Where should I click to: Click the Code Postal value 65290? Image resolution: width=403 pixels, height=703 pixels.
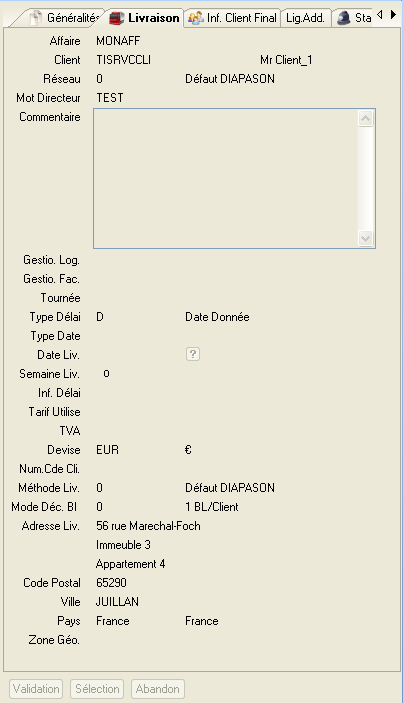[x=111, y=582]
